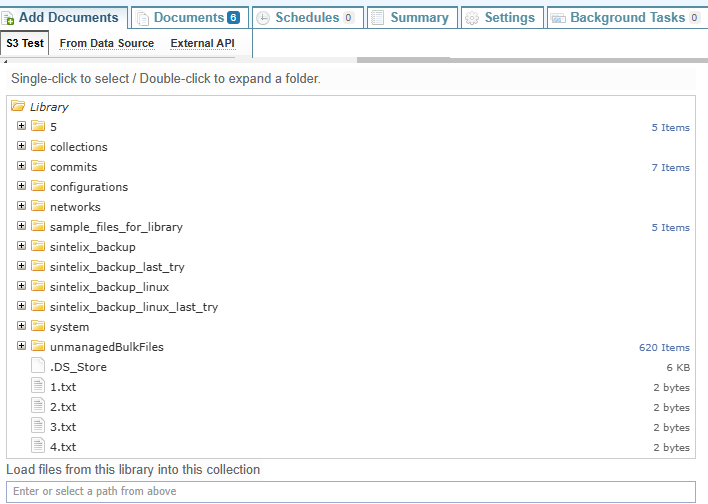Click the folder icon for sintelix_backup
The image size is (708, 504).
point(38,247)
